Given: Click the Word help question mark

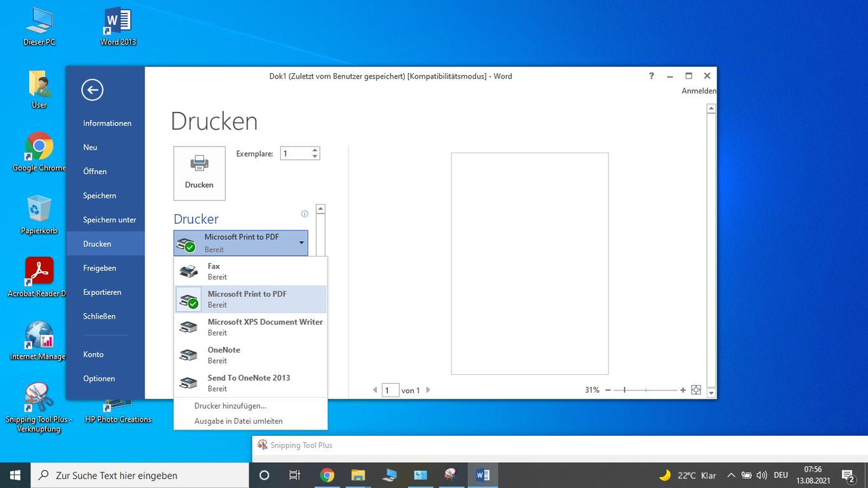Looking at the screenshot, I should coord(651,76).
